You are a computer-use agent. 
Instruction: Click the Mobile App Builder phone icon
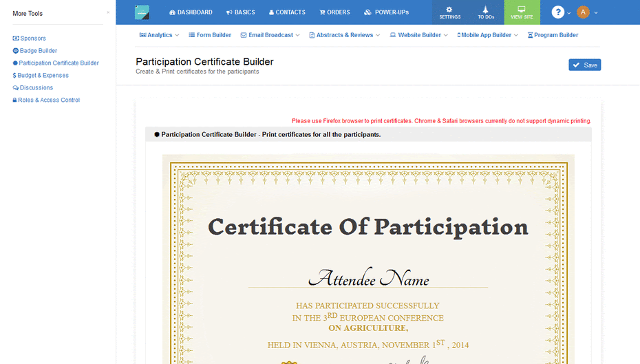pos(459,35)
